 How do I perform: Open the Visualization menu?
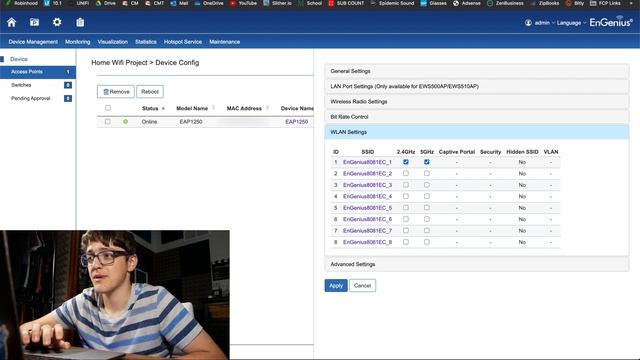pos(113,42)
